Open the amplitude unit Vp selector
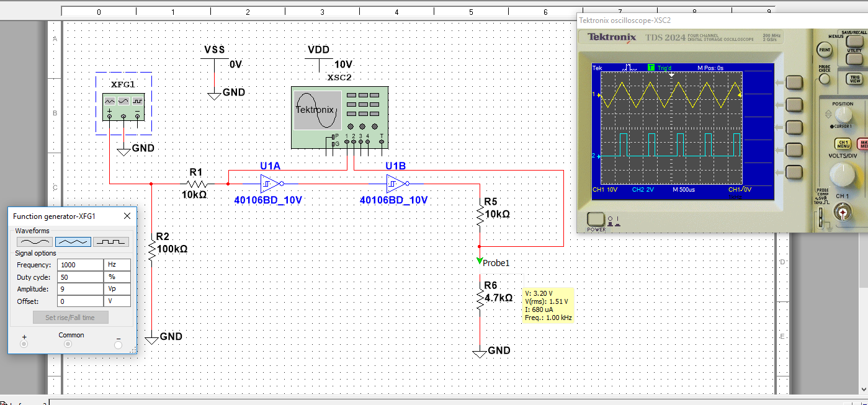The width and height of the screenshot is (868, 405). (118, 289)
